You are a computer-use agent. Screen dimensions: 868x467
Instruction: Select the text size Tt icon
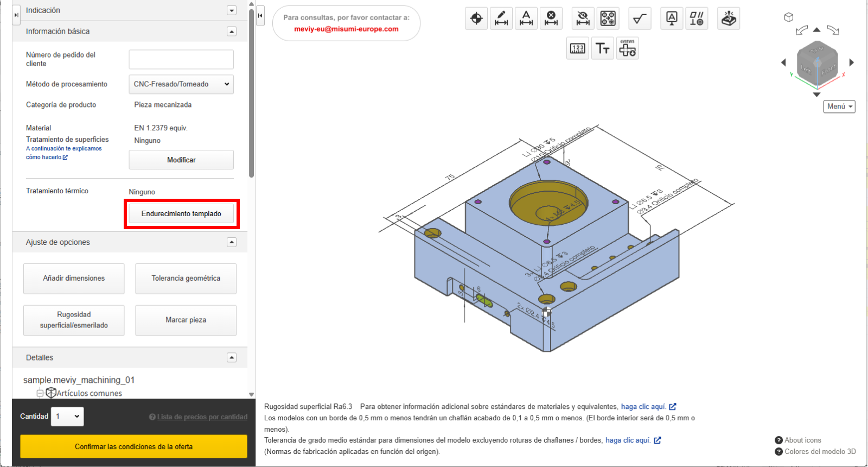602,48
